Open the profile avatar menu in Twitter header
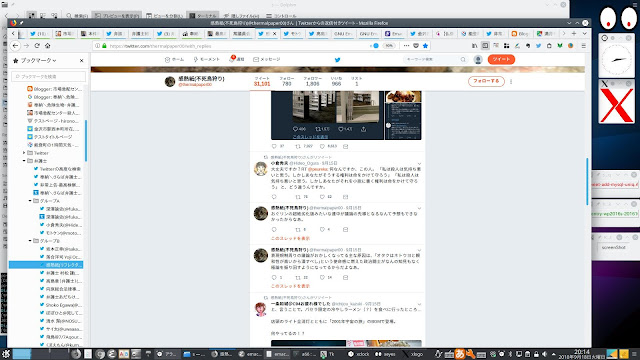 click(478, 60)
